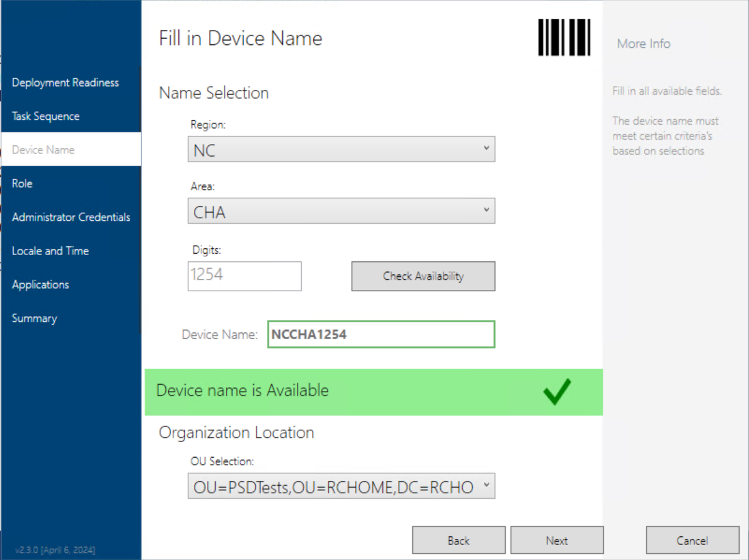Click the Device Name field NCCHA1254

click(381, 334)
